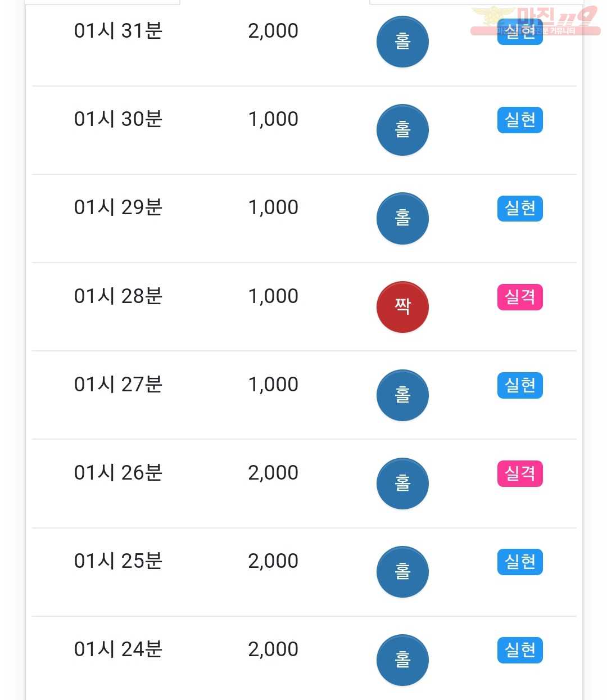
Task: Open the 마진 watermark logo at top right
Action: [x=535, y=21]
